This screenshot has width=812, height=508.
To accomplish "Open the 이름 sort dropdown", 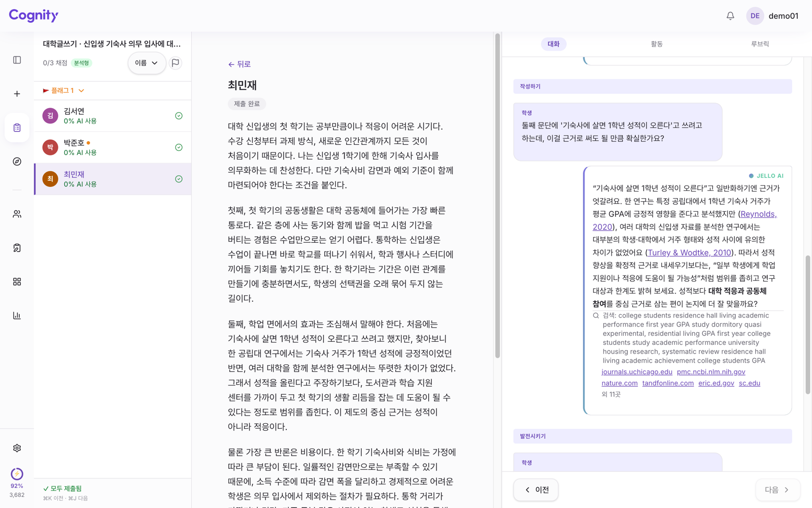I will (147, 63).
